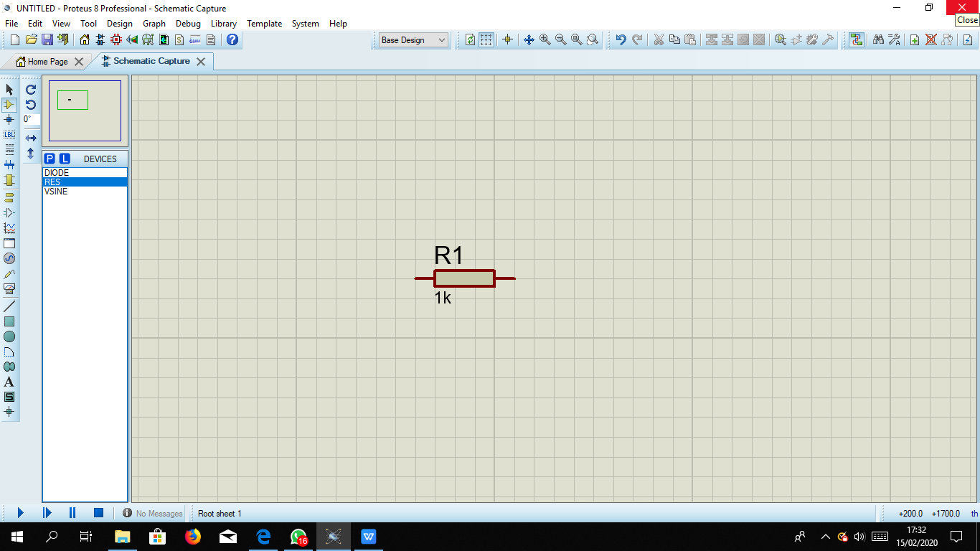
Task: Click the Zoom Out magnifier icon
Action: coord(560,40)
